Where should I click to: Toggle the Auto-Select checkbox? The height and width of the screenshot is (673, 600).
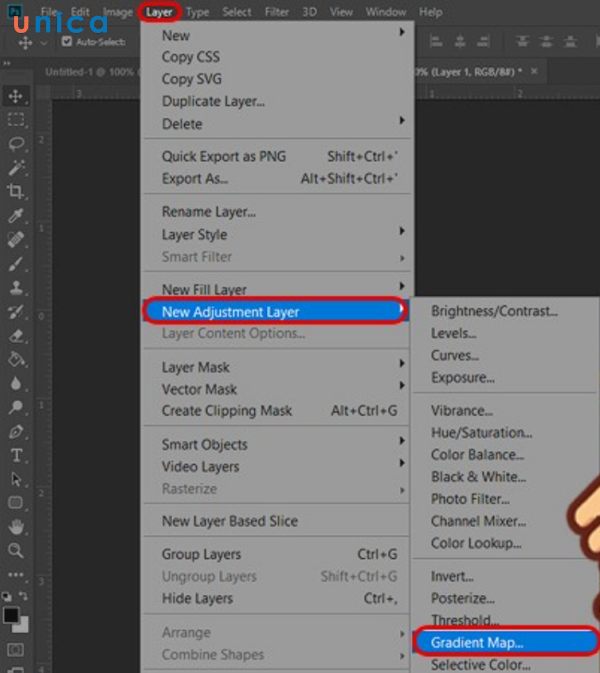pos(67,42)
